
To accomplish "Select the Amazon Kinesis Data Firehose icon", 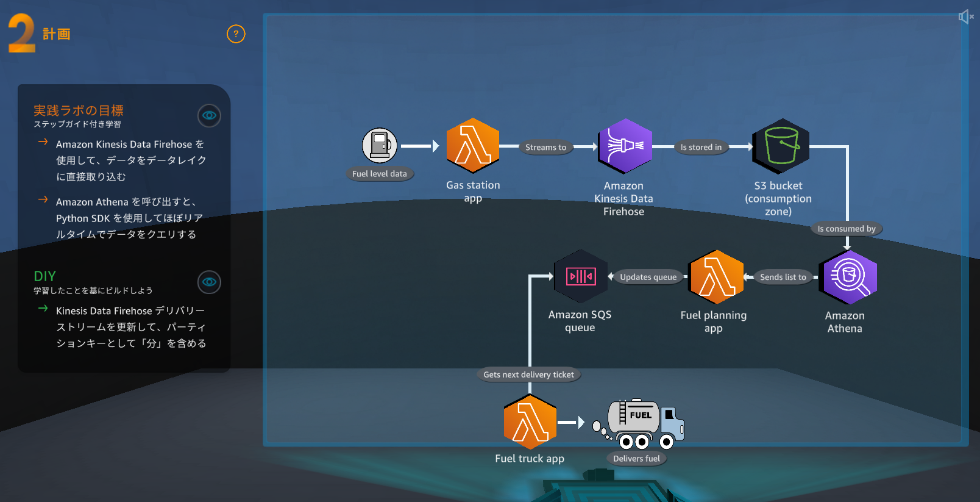I will [625, 146].
